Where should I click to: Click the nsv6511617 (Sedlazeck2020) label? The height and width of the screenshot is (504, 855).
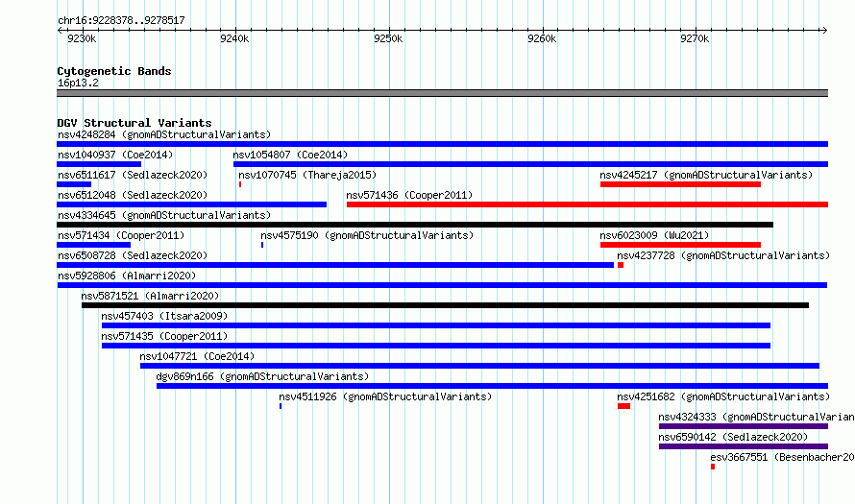coord(133,175)
